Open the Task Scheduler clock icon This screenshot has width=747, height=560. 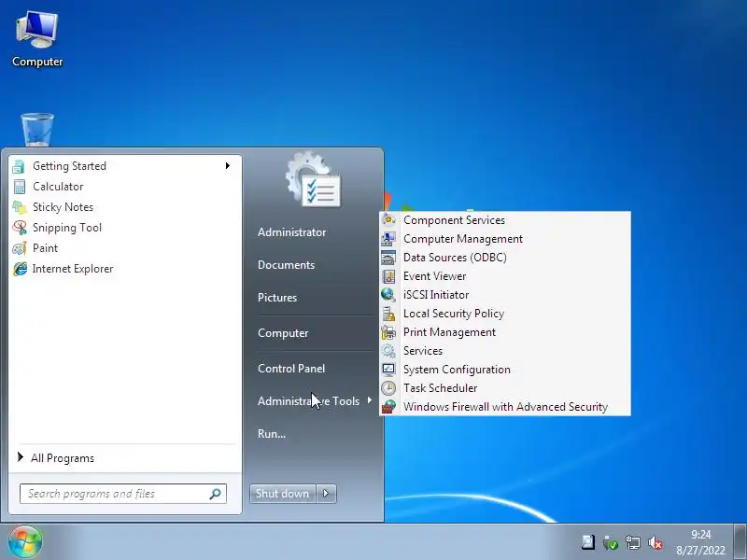click(x=388, y=388)
